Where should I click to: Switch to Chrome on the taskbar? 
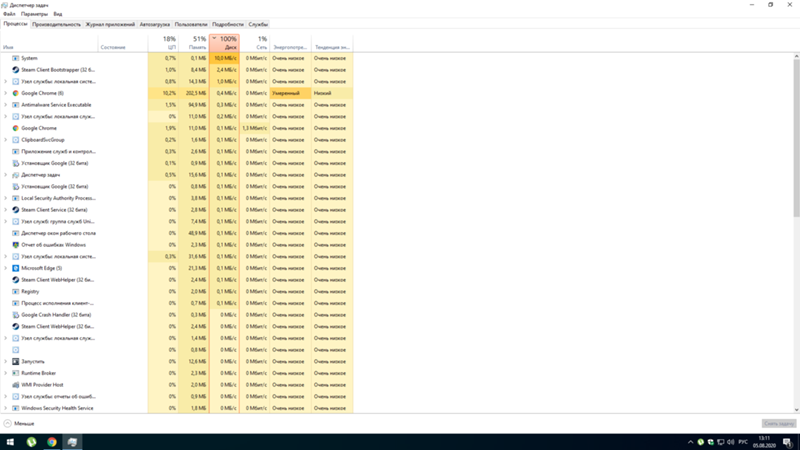pos(52,442)
